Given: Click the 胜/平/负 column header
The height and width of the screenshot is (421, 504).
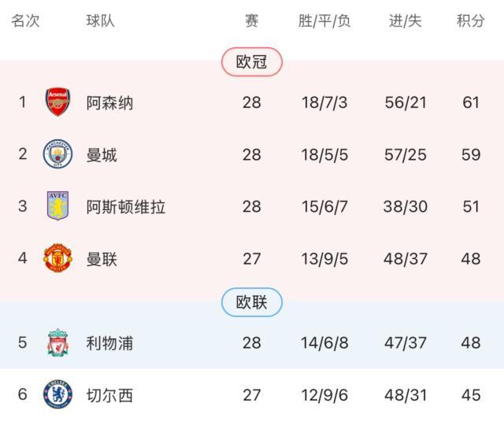Looking at the screenshot, I should coord(324,21).
